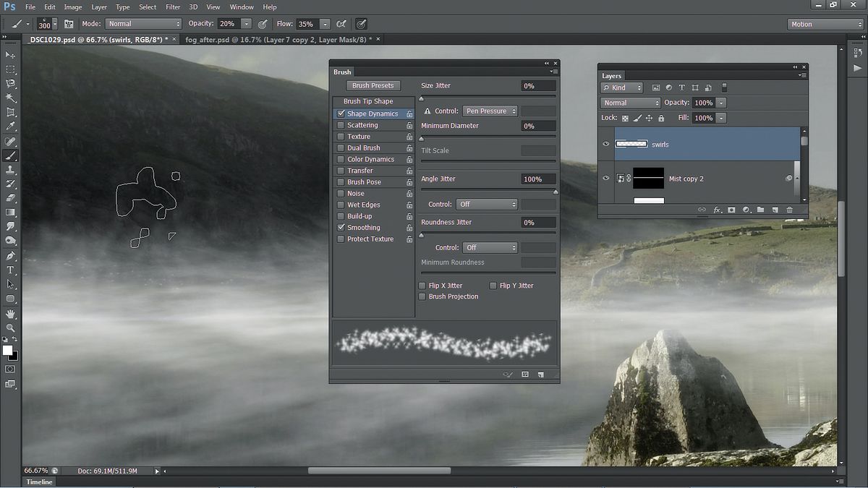Check the Flip X Jitter option

(422, 286)
